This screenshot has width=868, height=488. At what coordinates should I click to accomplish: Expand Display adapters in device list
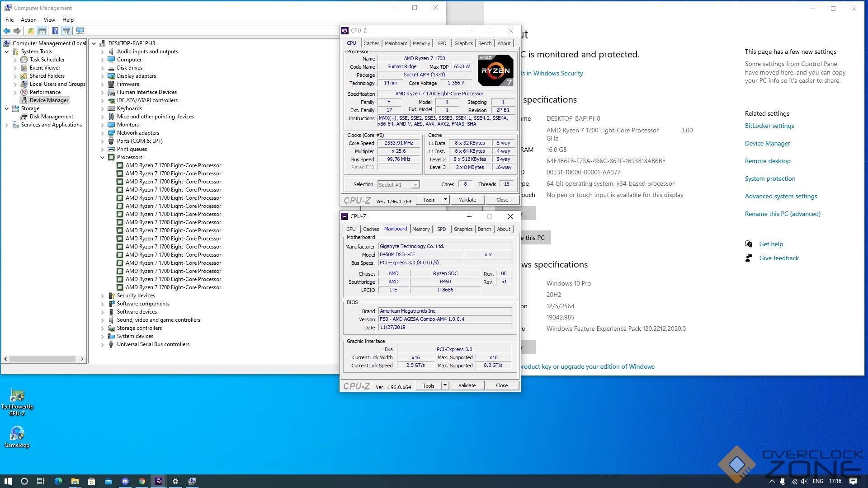coord(103,76)
